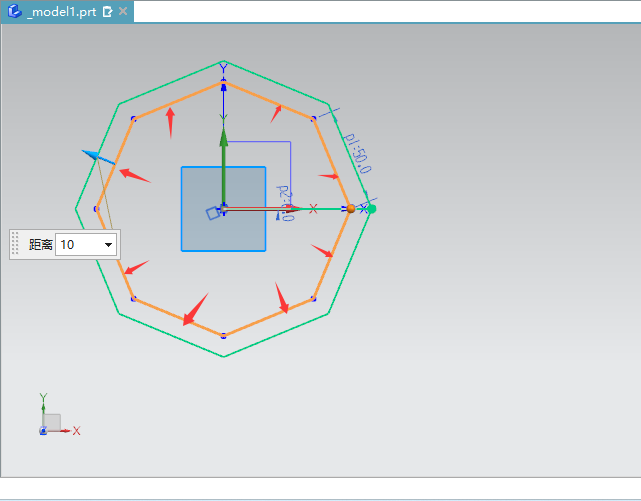Grab the 距离 box grip handle

(x=15, y=244)
